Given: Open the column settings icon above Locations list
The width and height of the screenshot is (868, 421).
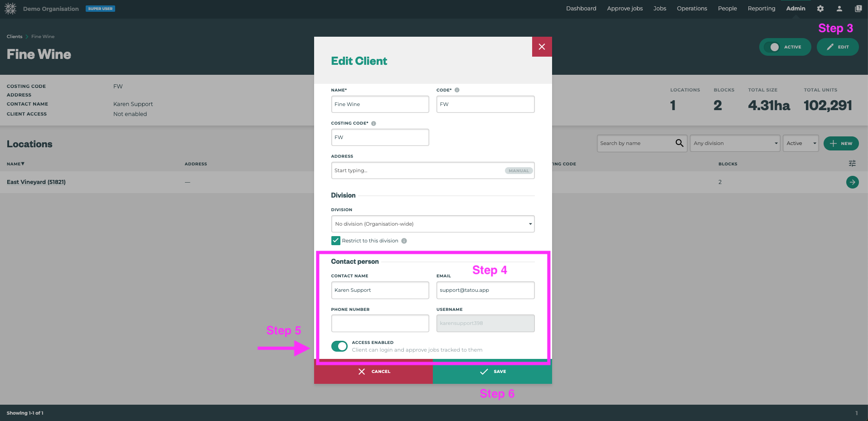Looking at the screenshot, I should (x=852, y=163).
